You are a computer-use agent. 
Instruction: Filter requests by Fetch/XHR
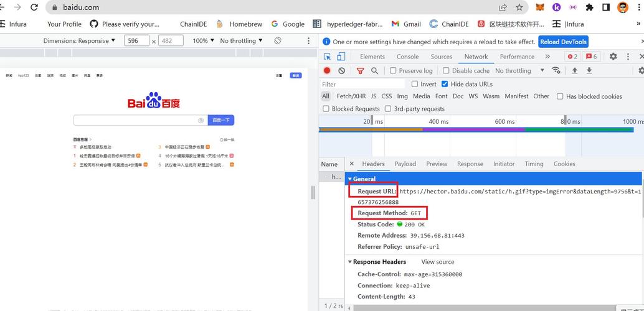(x=351, y=96)
